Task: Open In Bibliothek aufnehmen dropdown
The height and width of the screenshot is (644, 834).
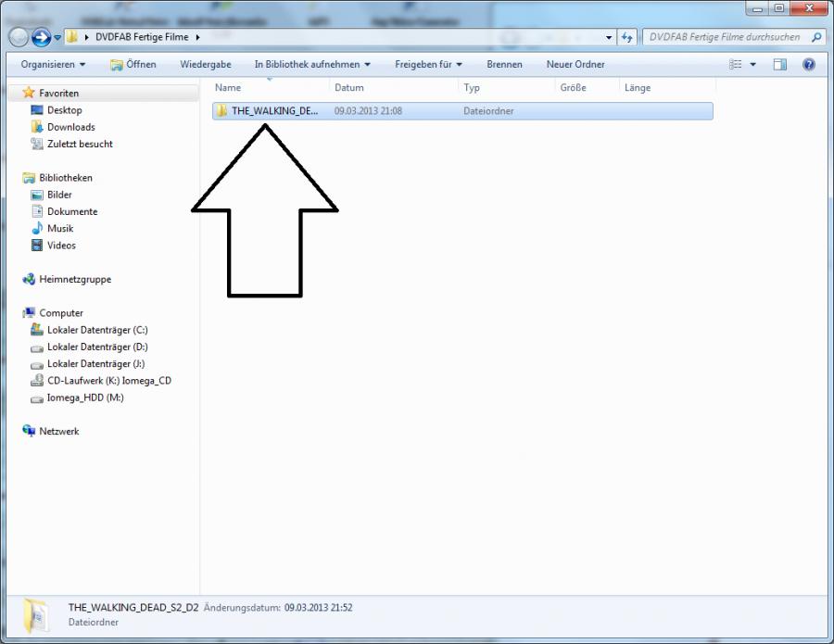Action: click(x=312, y=64)
